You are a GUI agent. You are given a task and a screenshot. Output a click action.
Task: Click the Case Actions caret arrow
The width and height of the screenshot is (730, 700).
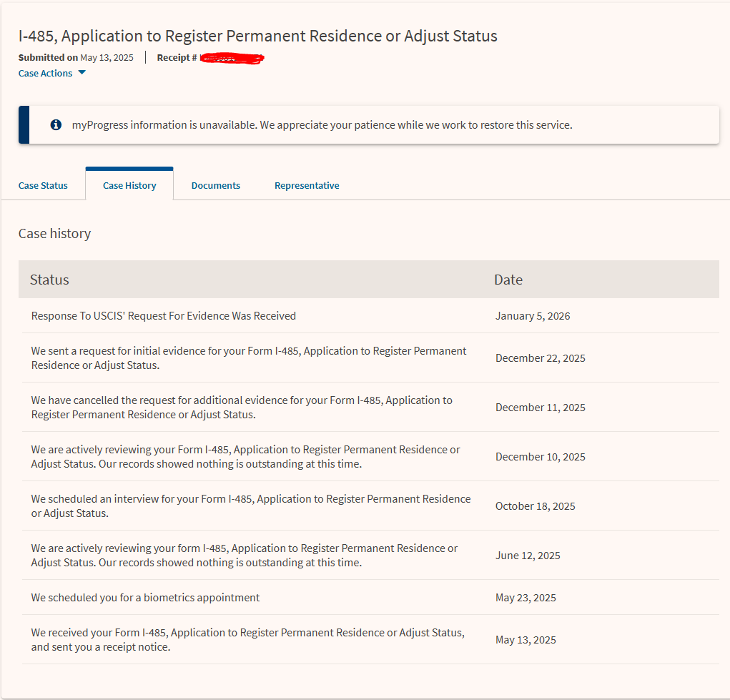[82, 73]
